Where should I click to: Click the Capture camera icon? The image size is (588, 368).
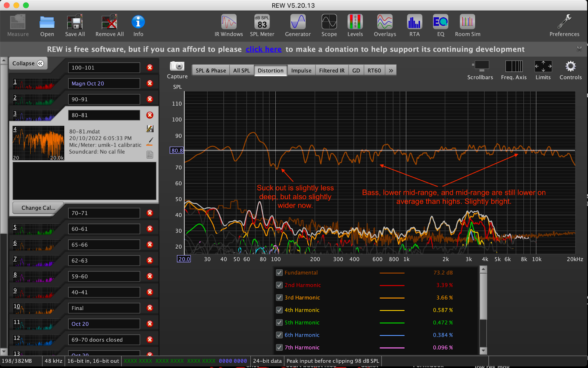pos(177,66)
